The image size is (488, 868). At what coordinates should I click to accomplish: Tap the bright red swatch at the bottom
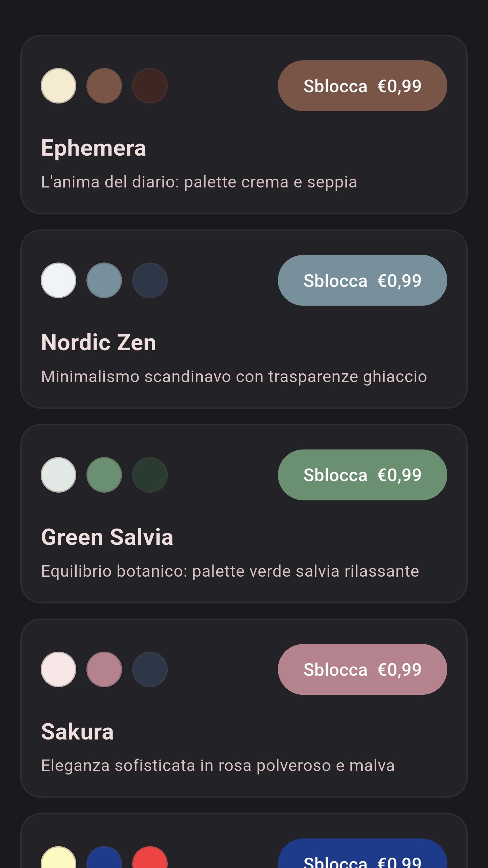tap(150, 858)
